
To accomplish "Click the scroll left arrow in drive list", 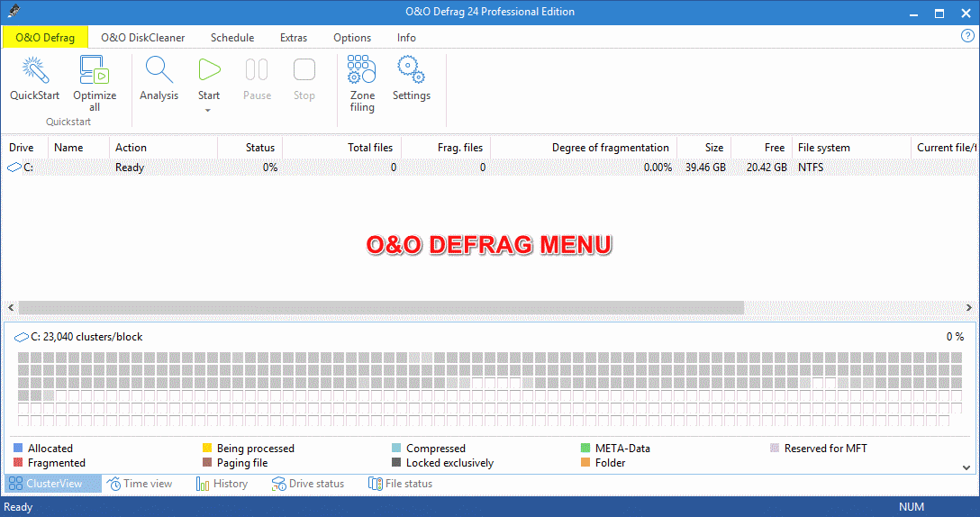I will [10, 307].
